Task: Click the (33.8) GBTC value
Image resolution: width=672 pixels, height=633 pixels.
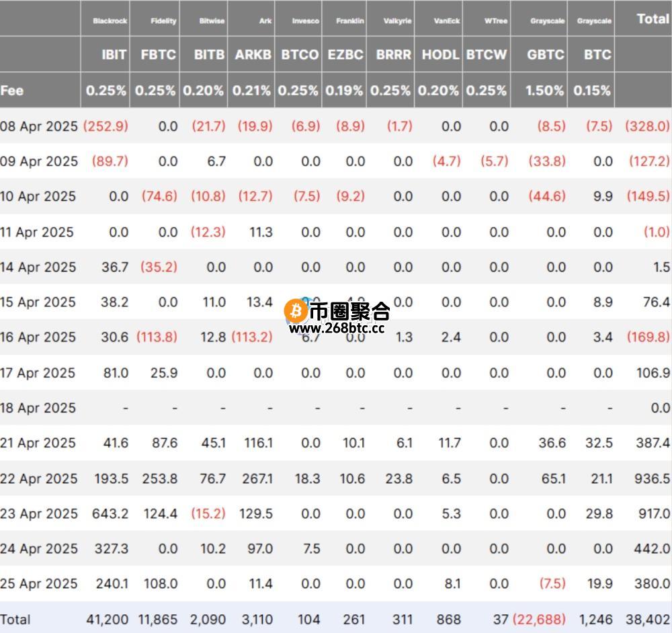Action: point(547,161)
